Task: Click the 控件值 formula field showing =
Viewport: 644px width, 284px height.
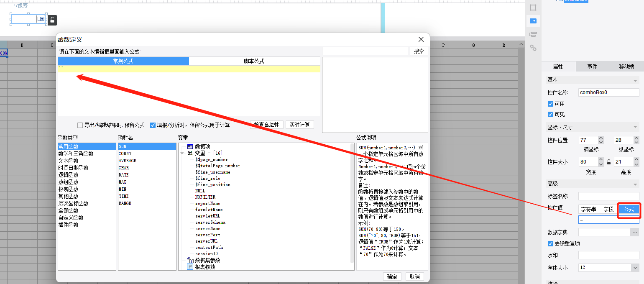Action: [609, 220]
